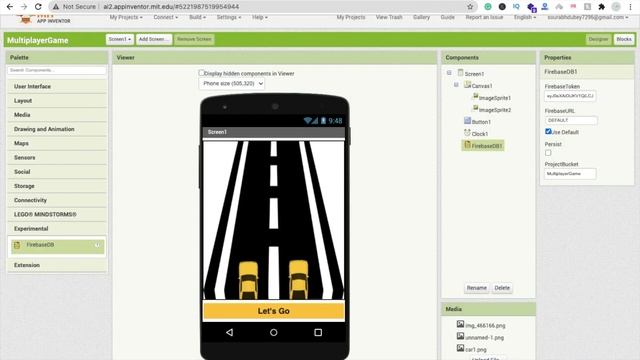Click the browser forward arrow
This screenshot has height=360, width=640.
pyautogui.click(x=24, y=7)
